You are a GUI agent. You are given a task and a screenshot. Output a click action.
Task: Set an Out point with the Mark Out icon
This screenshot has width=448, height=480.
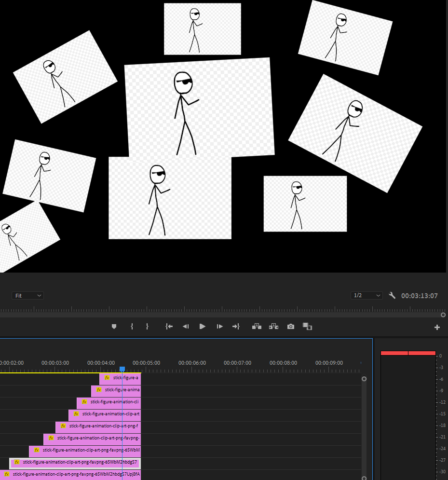point(147,326)
